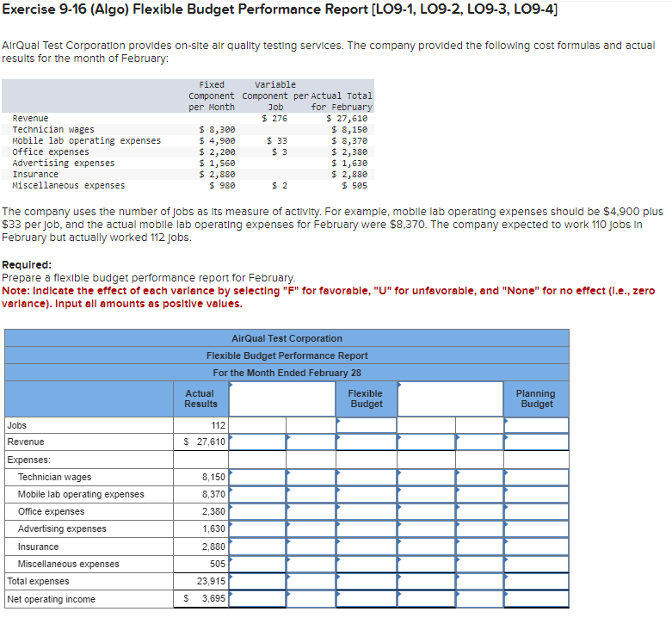Image resolution: width=672 pixels, height=624 pixels.
Task: Click the '112' Jobs actual results value
Action: point(219,425)
